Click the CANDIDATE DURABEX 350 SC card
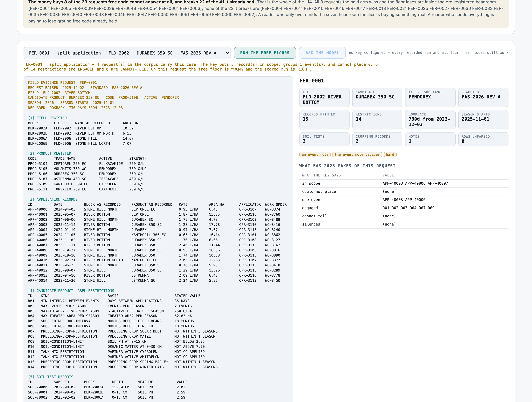 [377, 98]
